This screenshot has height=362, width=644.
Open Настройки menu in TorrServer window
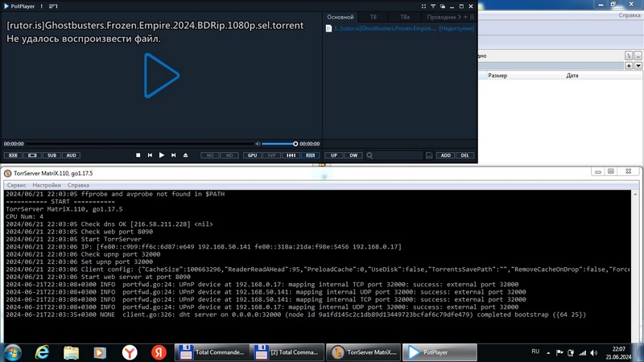[x=47, y=185]
